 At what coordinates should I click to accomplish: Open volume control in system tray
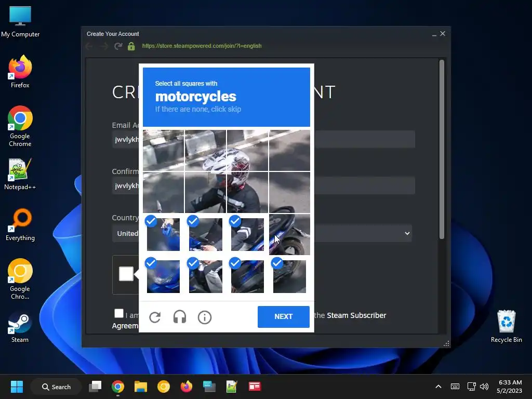pyautogui.click(x=484, y=387)
